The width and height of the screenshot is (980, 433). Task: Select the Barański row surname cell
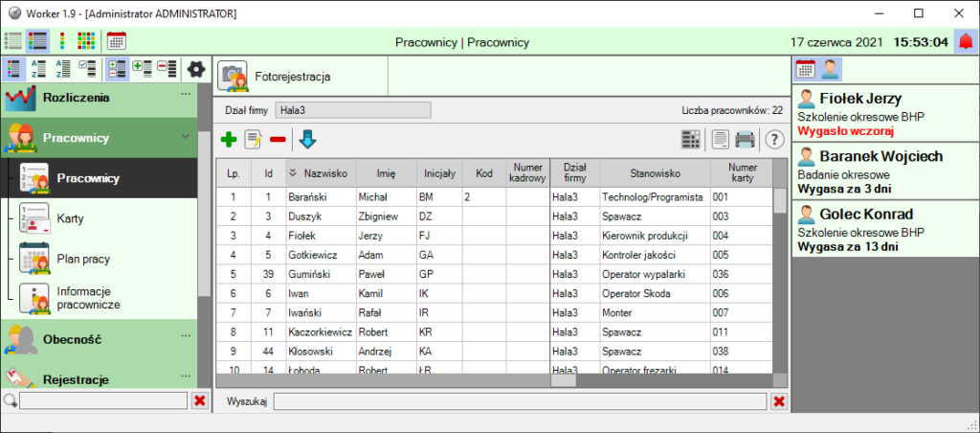coord(322,197)
